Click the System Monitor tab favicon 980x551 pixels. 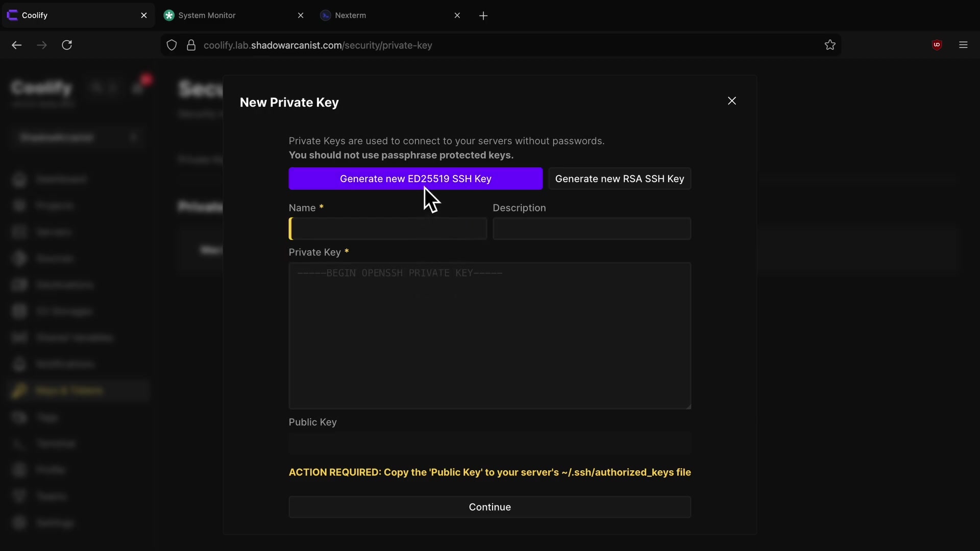(x=169, y=15)
